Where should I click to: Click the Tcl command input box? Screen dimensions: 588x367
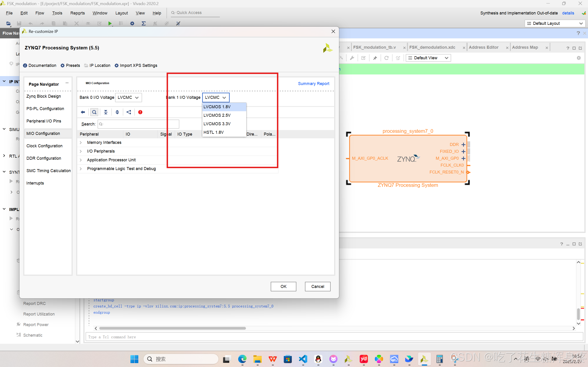[x=334, y=337]
